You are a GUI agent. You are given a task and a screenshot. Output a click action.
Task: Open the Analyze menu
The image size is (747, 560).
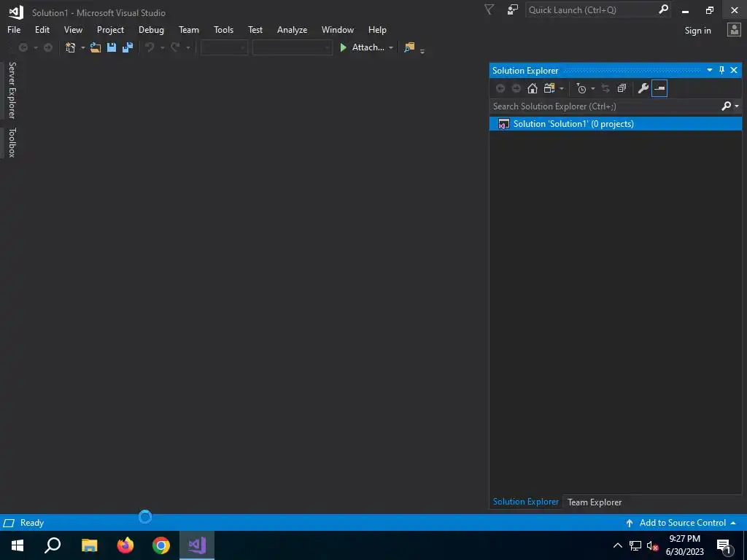coord(292,29)
